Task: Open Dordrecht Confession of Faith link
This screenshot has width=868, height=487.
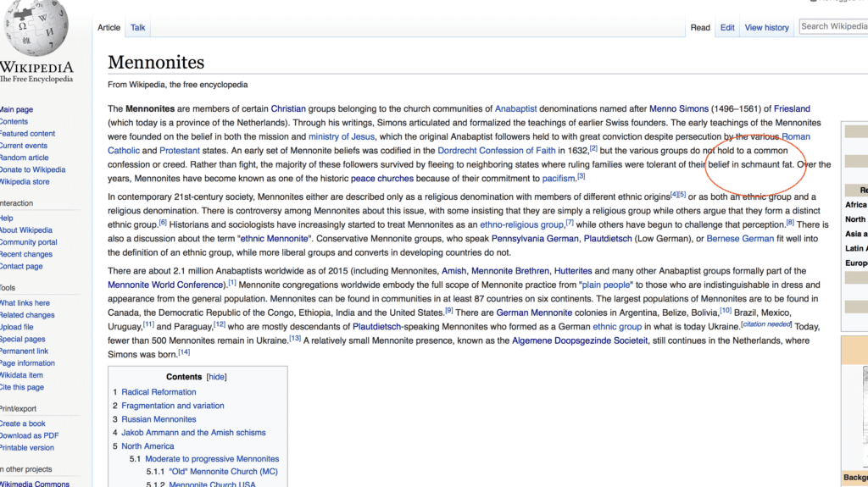Action: (496, 151)
